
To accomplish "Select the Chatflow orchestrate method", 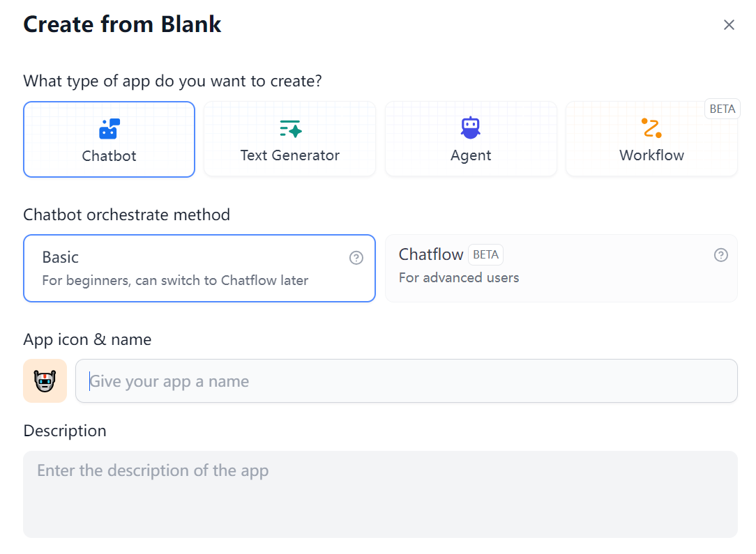I will (x=561, y=268).
